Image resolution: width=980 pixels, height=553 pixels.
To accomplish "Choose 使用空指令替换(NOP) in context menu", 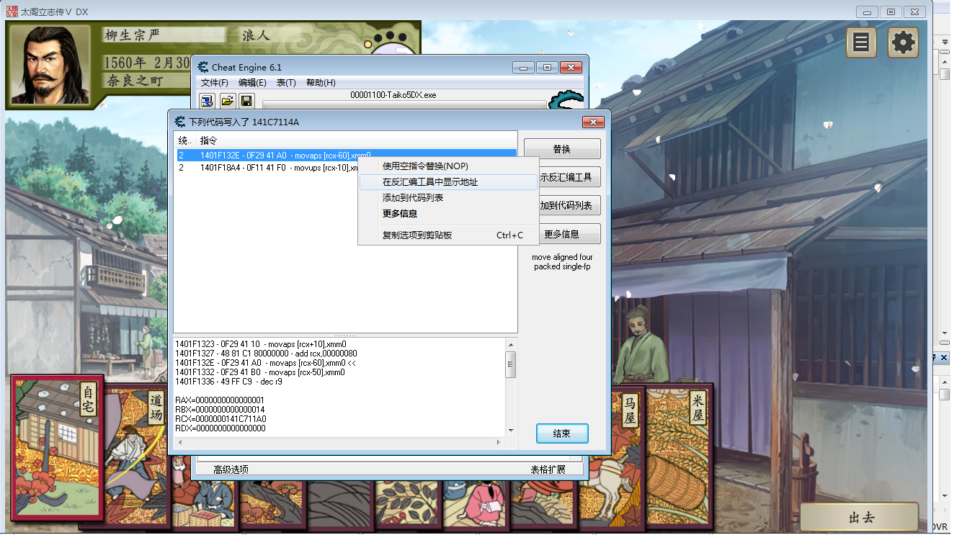I will pyautogui.click(x=448, y=166).
